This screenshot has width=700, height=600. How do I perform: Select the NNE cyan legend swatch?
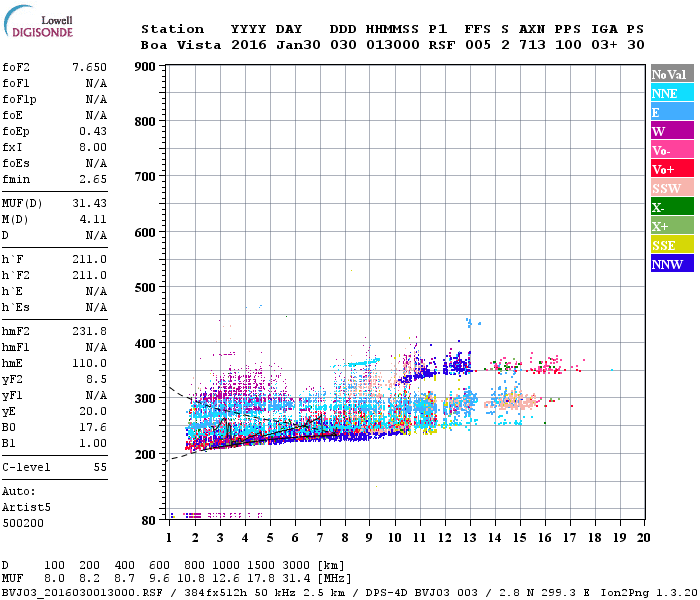pyautogui.click(x=672, y=93)
